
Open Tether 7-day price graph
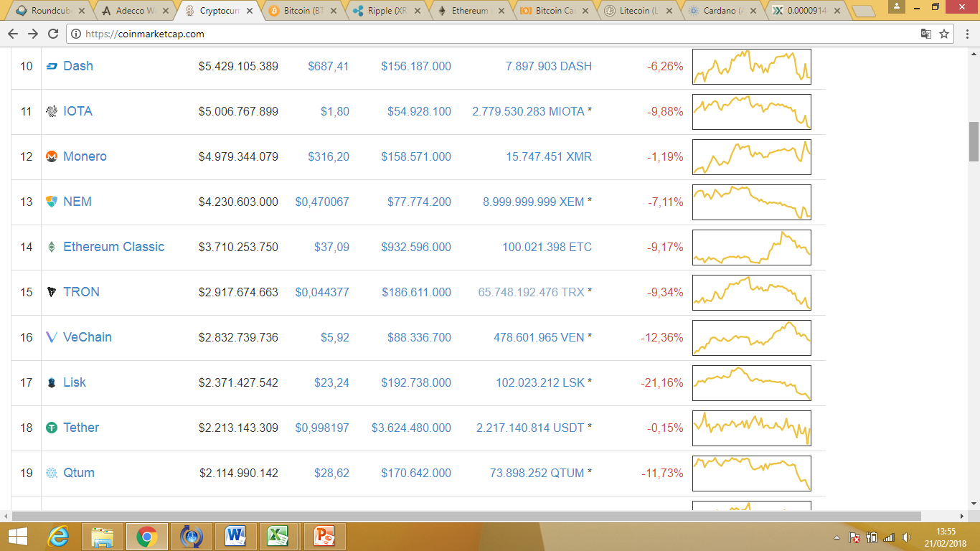tap(752, 428)
